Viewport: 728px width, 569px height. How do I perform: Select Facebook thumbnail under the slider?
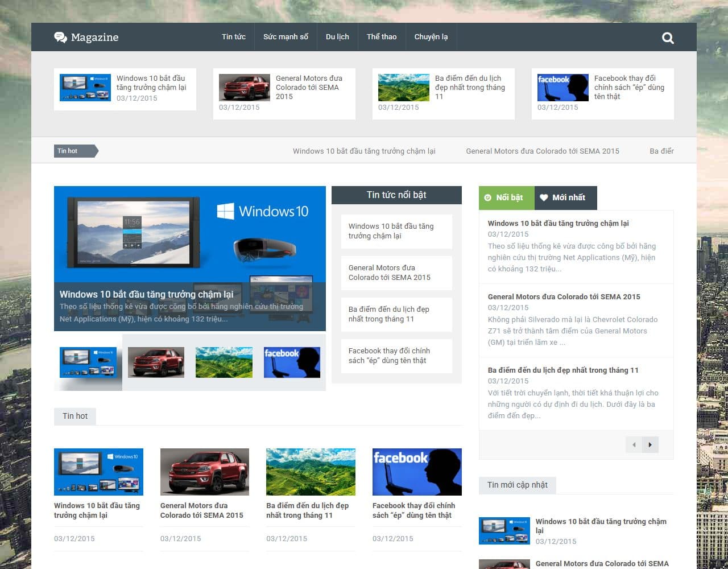(x=292, y=362)
